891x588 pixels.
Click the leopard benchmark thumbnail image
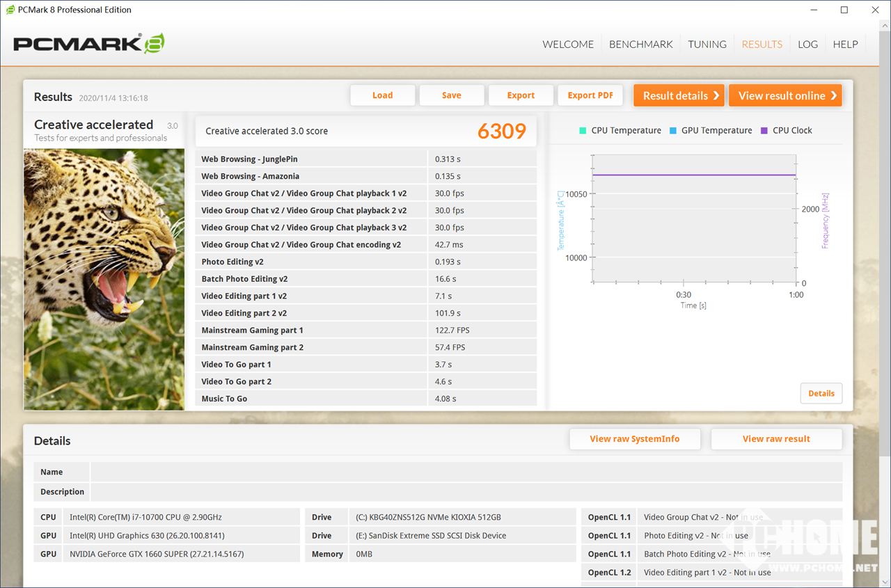104,279
